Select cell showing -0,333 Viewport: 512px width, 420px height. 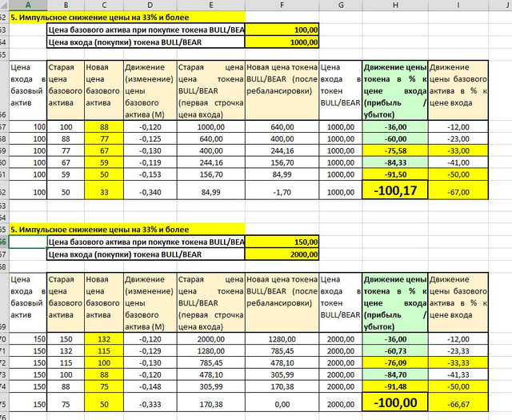click(x=150, y=402)
